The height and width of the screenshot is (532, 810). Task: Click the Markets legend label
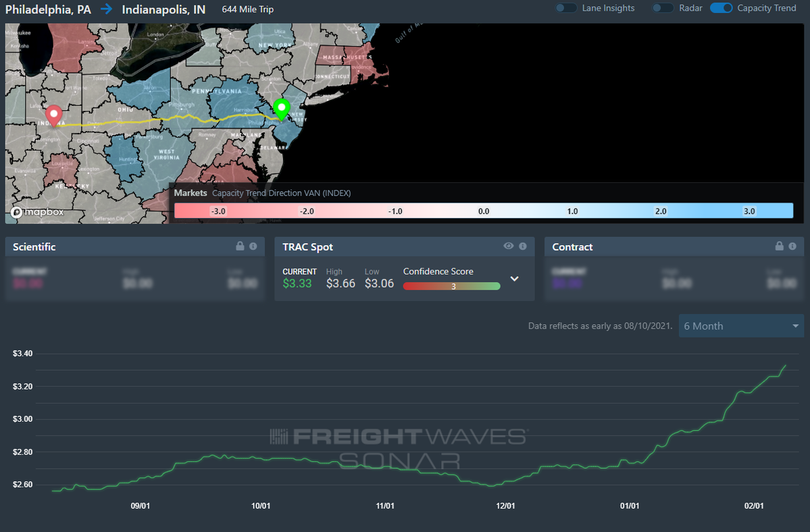click(x=191, y=193)
